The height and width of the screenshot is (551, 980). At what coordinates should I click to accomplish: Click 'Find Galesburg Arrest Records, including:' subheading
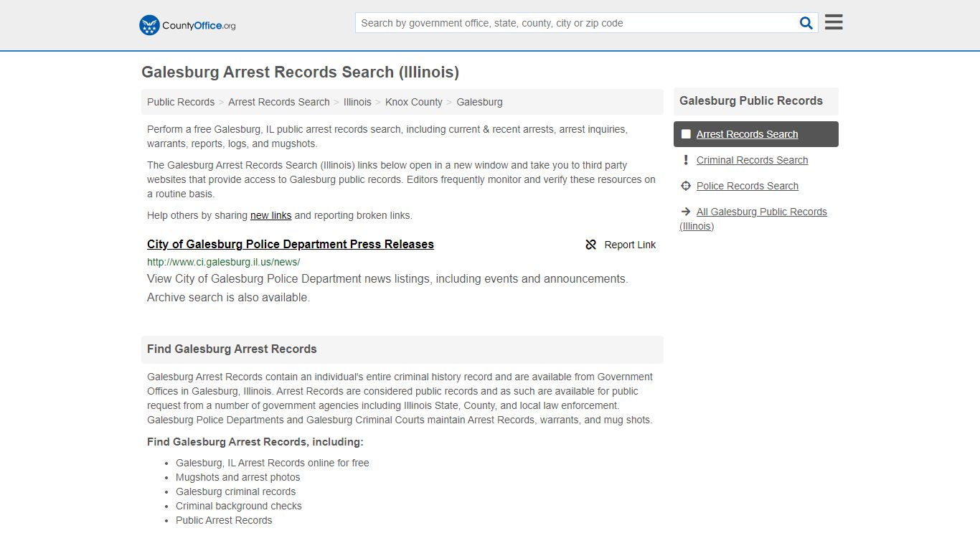255,442
